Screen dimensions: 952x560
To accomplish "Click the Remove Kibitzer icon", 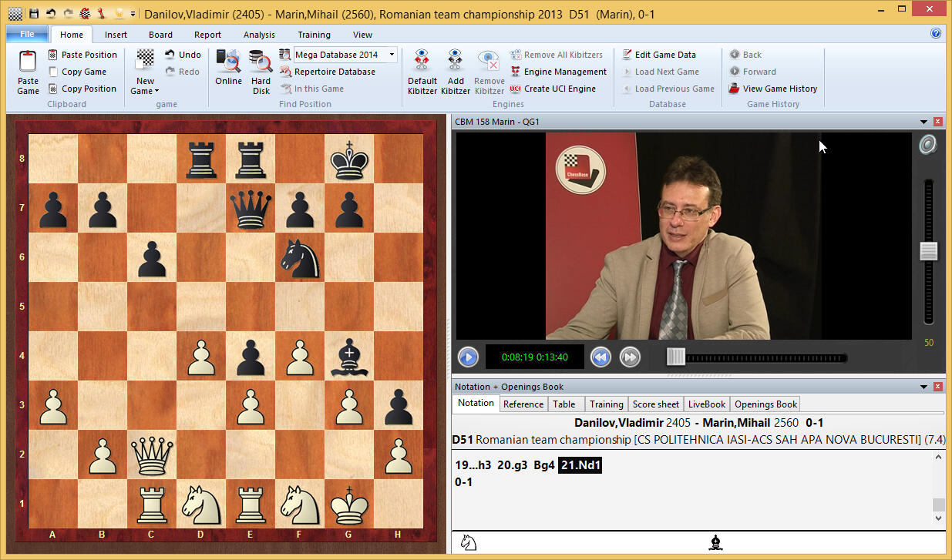I will (489, 61).
